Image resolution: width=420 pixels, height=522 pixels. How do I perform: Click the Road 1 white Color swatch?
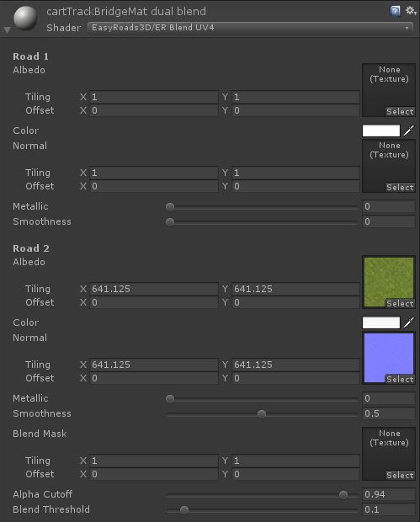(x=381, y=130)
